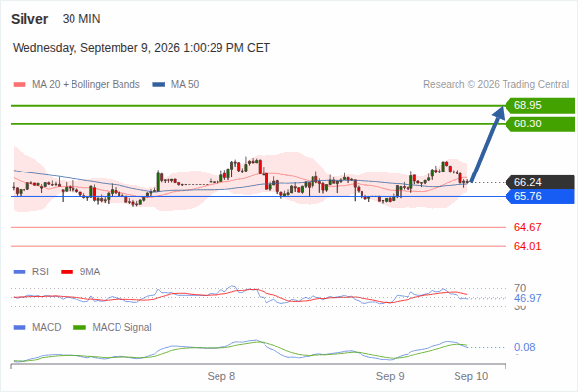Click the 65.76 pivot price tag
The width and height of the screenshot is (578, 392).
pos(540,197)
